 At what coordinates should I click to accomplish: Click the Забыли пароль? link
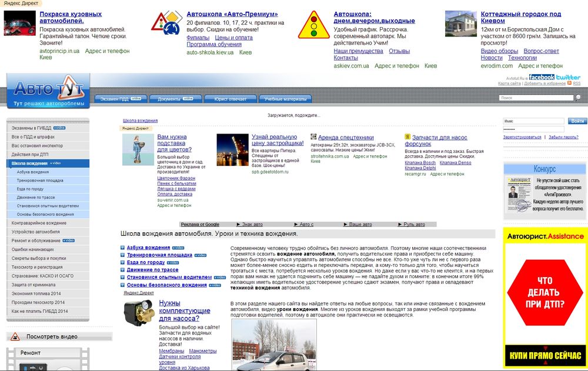click(563, 137)
